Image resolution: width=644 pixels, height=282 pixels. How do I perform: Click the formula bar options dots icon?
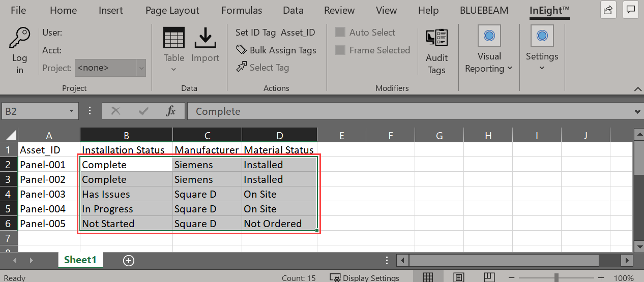[90, 111]
